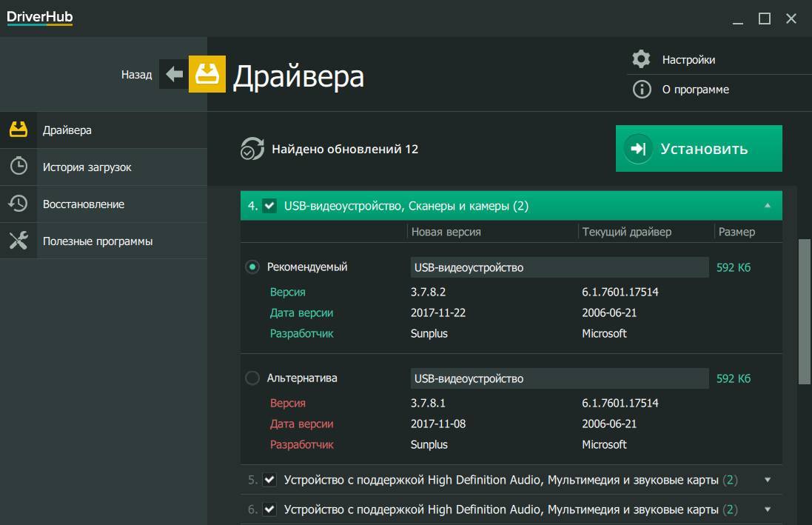812x525 pixels.
Task: Click the Восстановление restore icon
Action: pyautogui.click(x=19, y=204)
